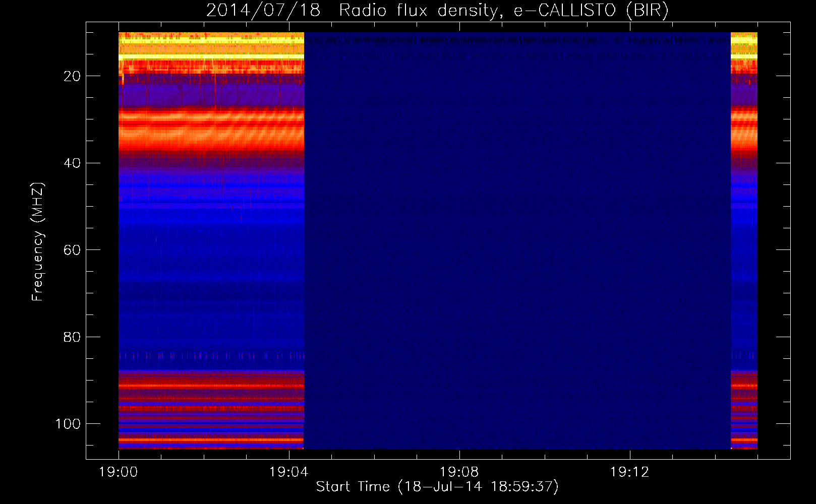The image size is (816, 504).
Task: Click the '100' frequency tick label
Action: [x=68, y=424]
